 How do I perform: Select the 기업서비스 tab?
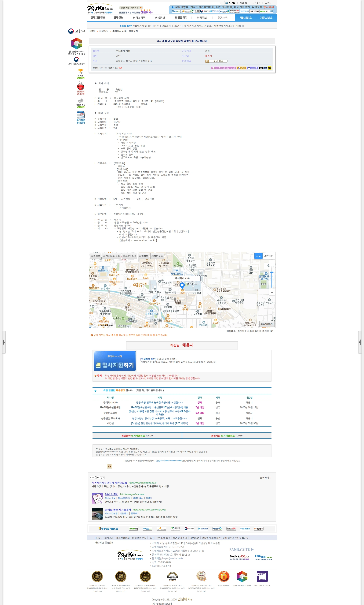point(246,18)
